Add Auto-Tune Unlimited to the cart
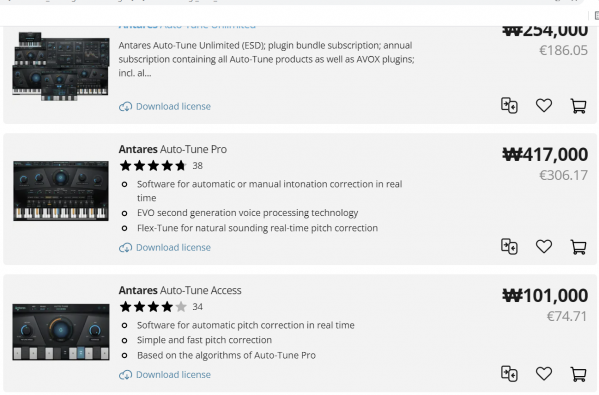Viewport: 599px width, 395px height. 578,106
